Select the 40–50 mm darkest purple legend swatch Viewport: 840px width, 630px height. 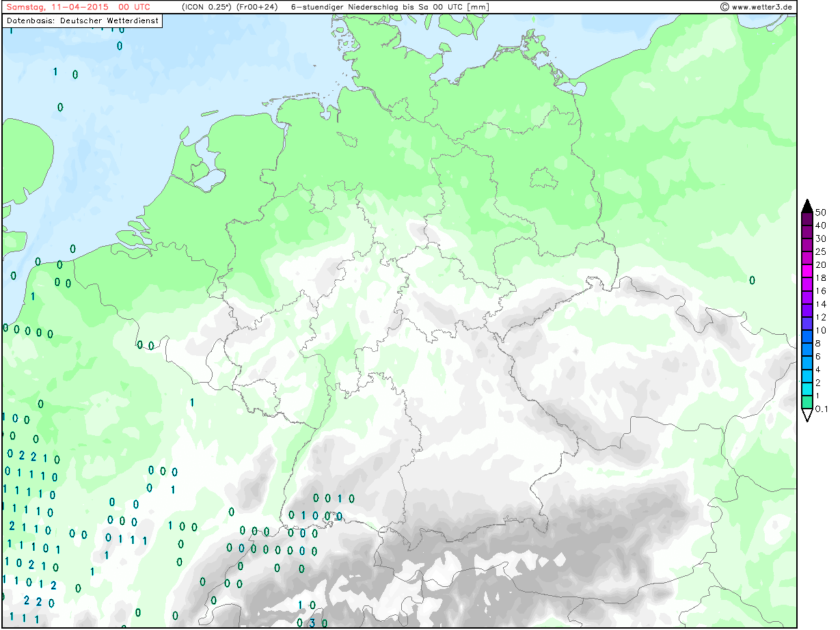click(807, 219)
